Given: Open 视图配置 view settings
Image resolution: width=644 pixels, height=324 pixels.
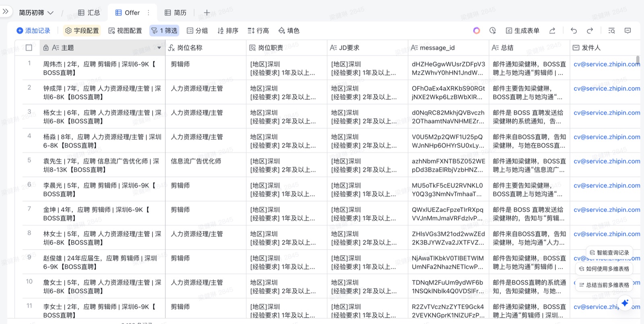Looking at the screenshot, I should tap(125, 31).
